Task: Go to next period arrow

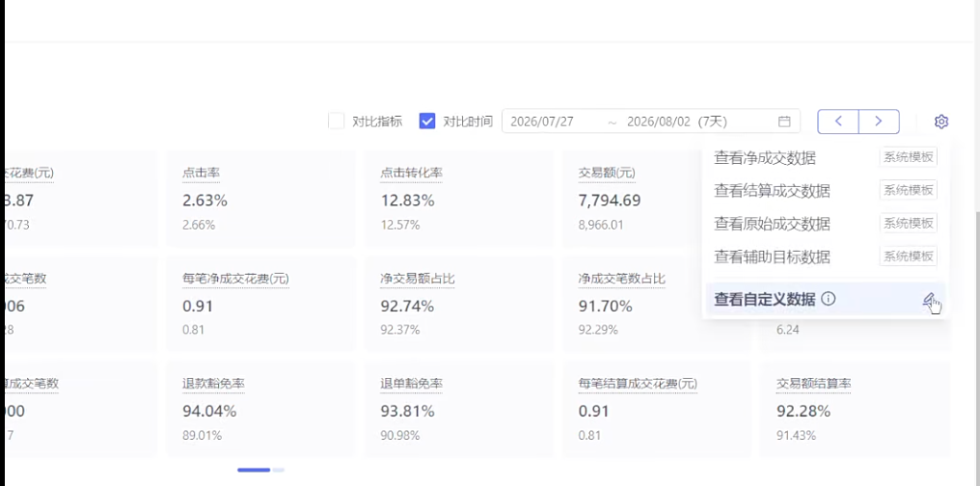Action: coord(879,121)
